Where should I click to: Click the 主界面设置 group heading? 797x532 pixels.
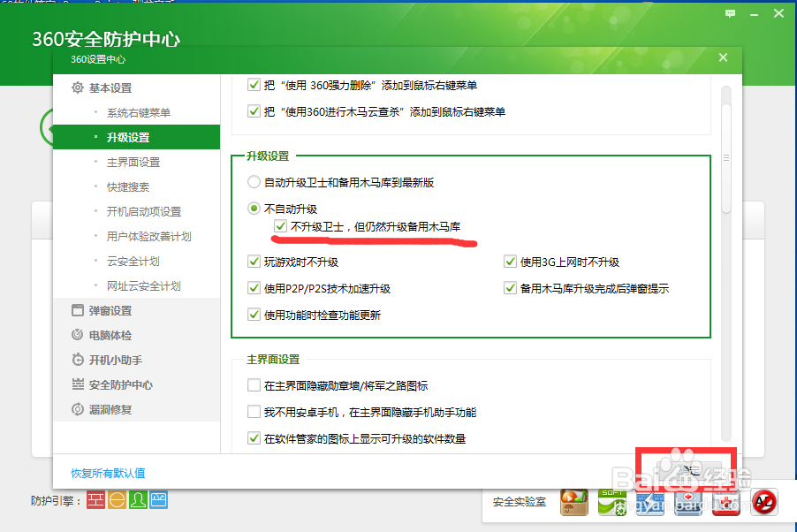tap(273, 359)
